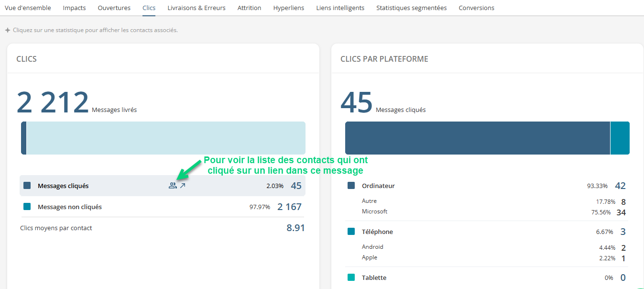Image resolution: width=644 pixels, height=289 pixels.
Task: Click the 2 212 Messages livrés figure
Action: 53,102
